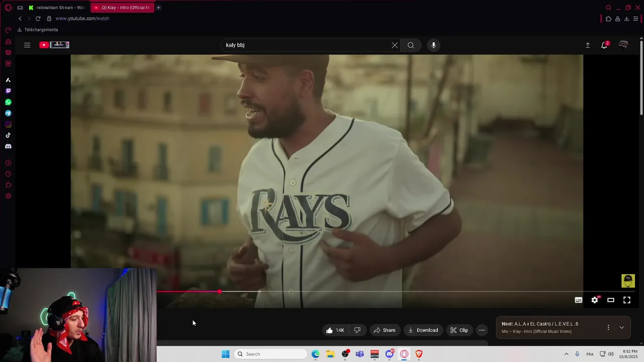This screenshot has height=362, width=644.
Task: Open site info lock icon
Action: 49,19
